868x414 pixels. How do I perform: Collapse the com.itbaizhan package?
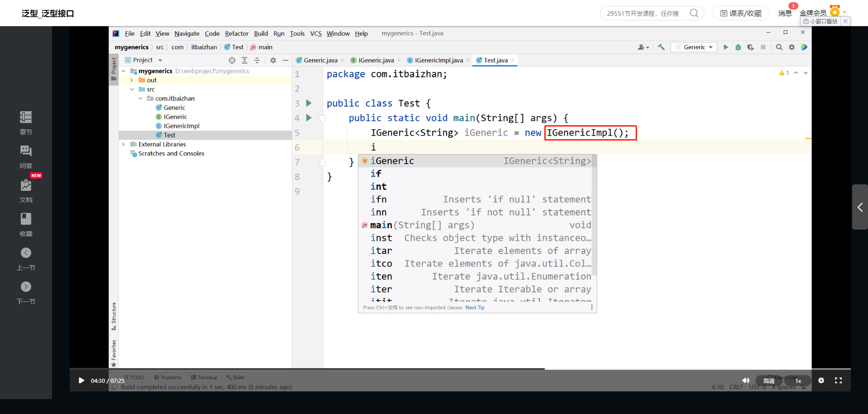(x=140, y=99)
